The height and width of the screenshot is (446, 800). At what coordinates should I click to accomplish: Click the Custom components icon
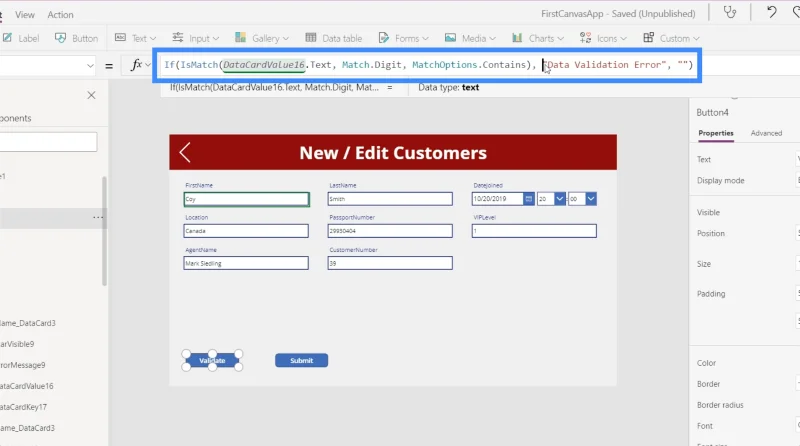[x=648, y=37]
